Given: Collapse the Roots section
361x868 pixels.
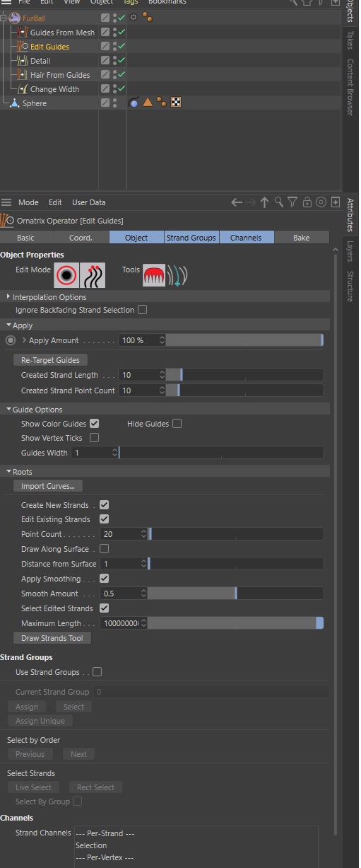Looking at the screenshot, I should tap(8, 472).
